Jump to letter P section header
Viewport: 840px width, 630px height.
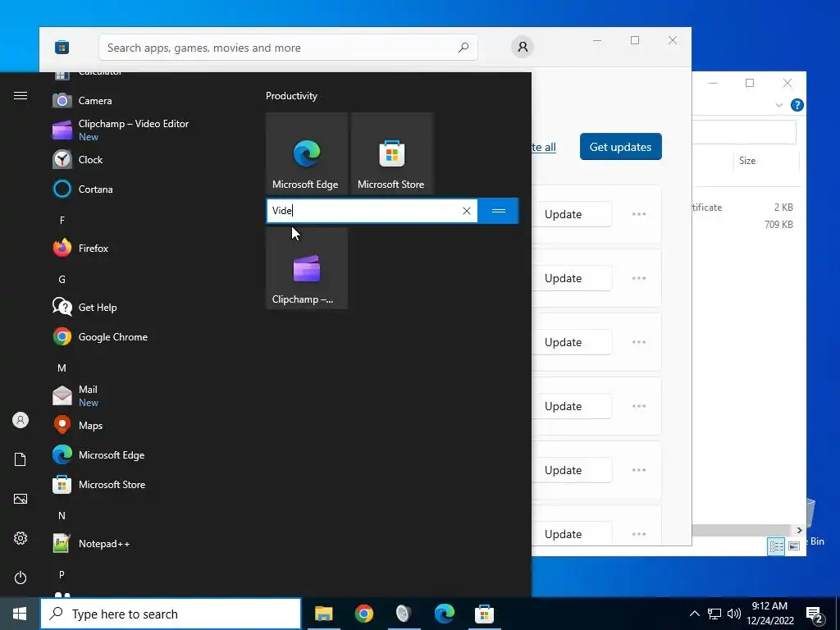coord(62,575)
